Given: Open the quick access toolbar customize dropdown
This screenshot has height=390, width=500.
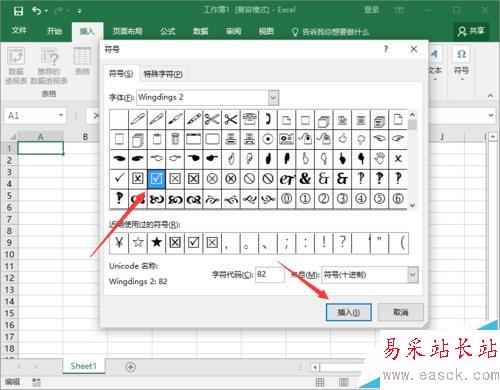Looking at the screenshot, I should [80, 11].
